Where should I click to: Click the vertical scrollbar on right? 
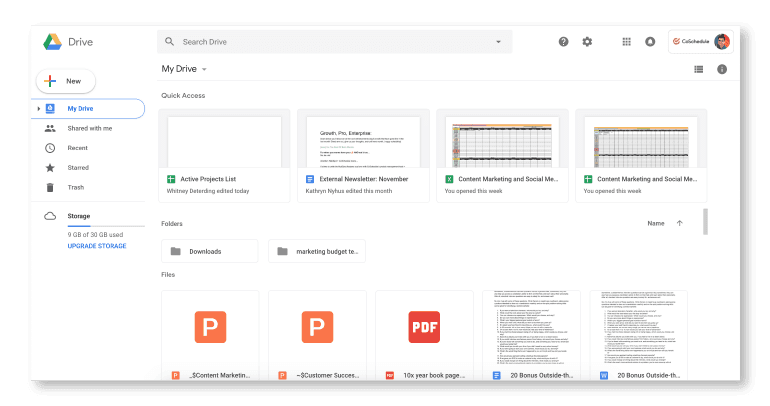tap(706, 222)
